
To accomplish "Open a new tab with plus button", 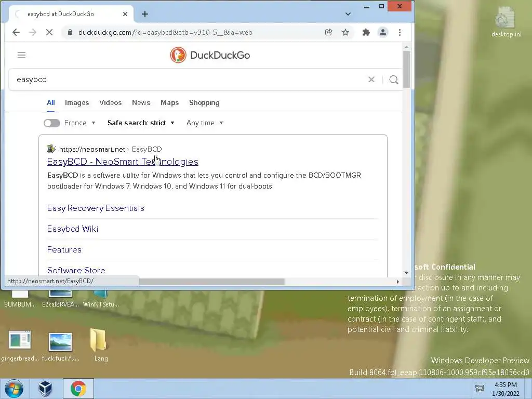I will pos(145,14).
